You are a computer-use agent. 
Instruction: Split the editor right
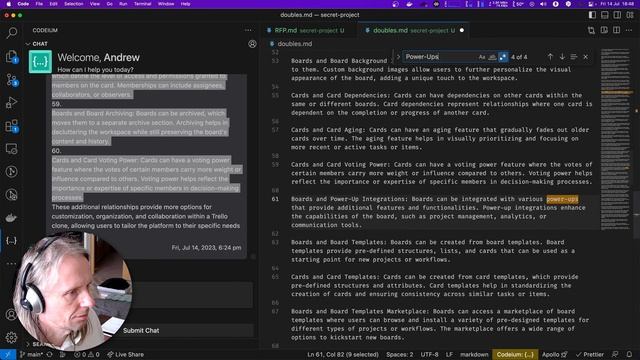(x=616, y=30)
